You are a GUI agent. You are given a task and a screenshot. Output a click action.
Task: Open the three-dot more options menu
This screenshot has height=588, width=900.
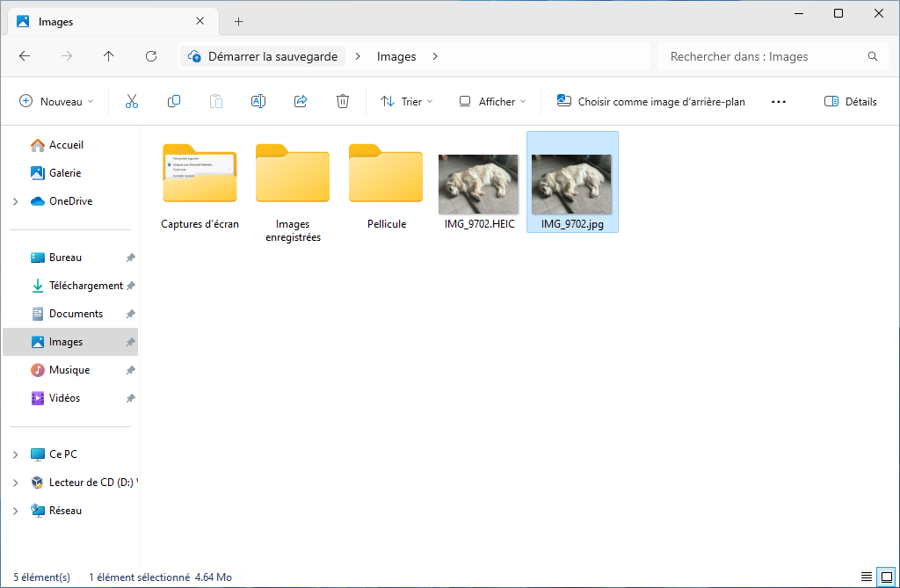point(779,102)
